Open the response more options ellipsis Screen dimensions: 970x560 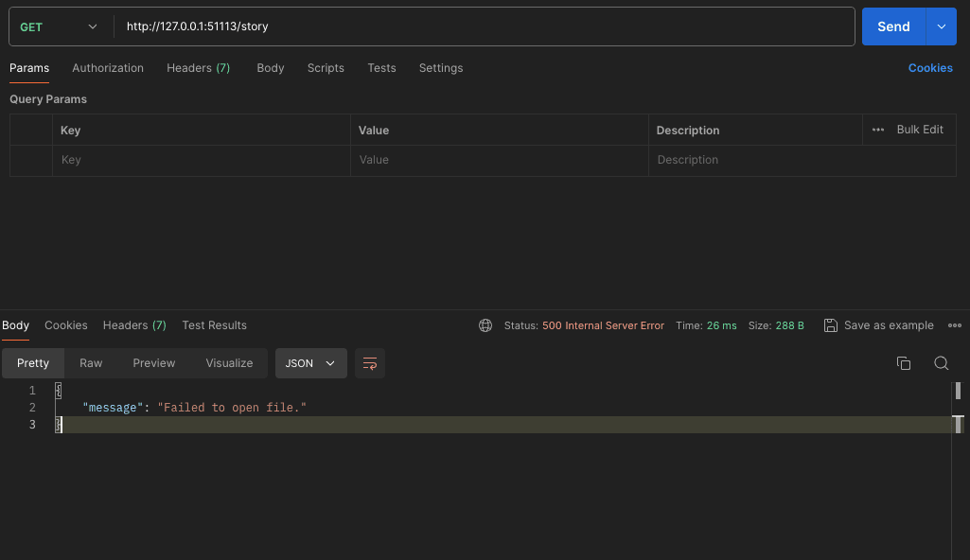(955, 325)
